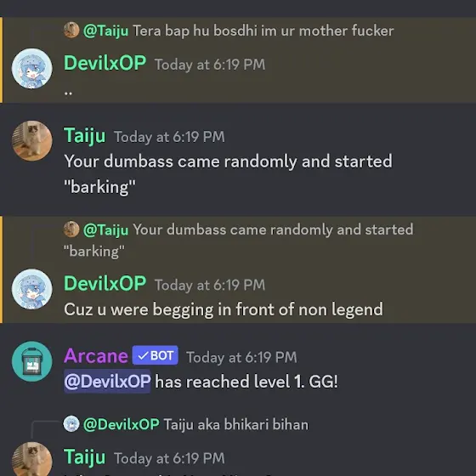This screenshot has height=476, width=476.
Task: Click the @DevilxOP mention in the bottom reply preview
Action: (x=121, y=424)
